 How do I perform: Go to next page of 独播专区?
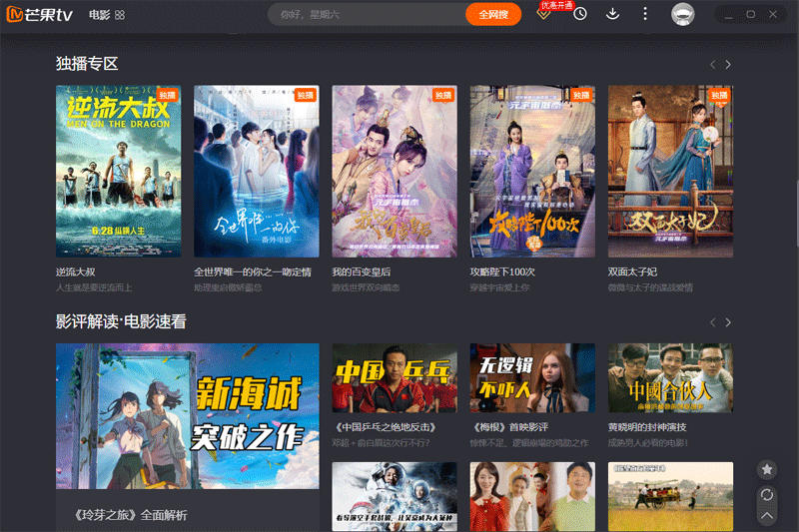click(728, 64)
